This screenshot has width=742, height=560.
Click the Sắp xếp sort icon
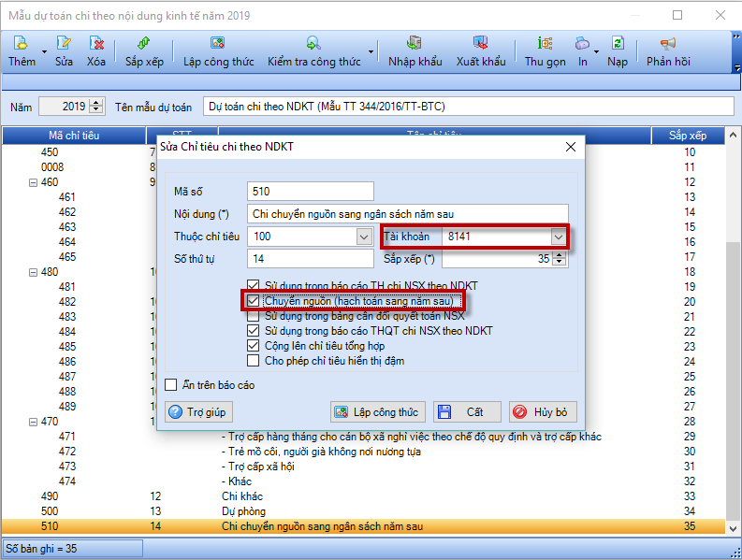143,44
